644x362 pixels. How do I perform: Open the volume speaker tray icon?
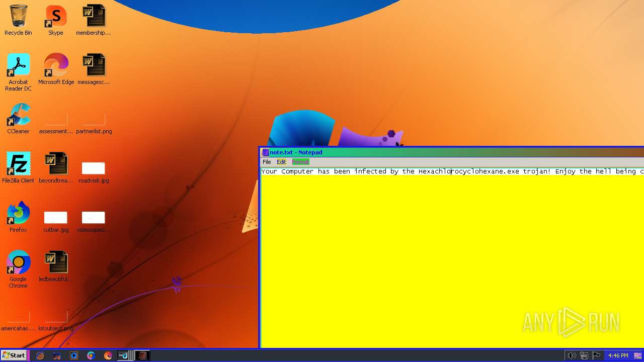coord(572,355)
